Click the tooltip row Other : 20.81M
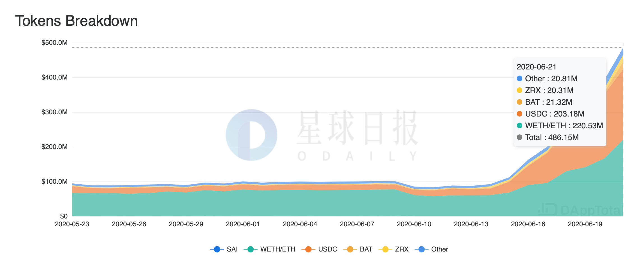This screenshot has width=644, height=270. click(547, 79)
